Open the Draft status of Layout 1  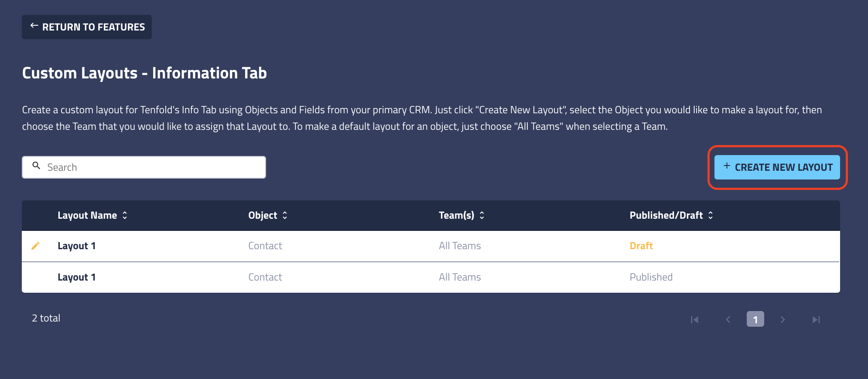coord(641,246)
